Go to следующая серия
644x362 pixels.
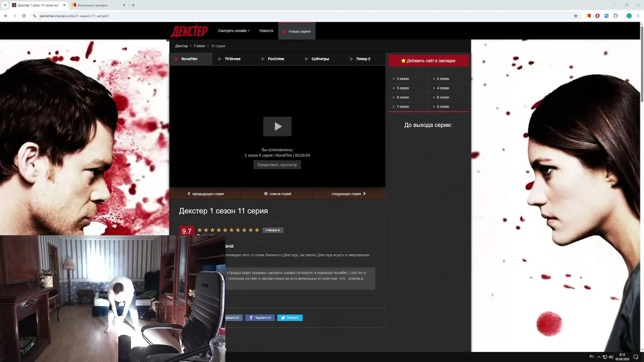pyautogui.click(x=349, y=194)
